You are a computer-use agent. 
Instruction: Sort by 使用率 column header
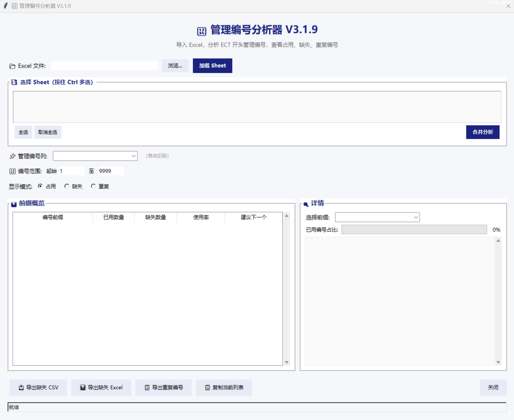(x=201, y=217)
